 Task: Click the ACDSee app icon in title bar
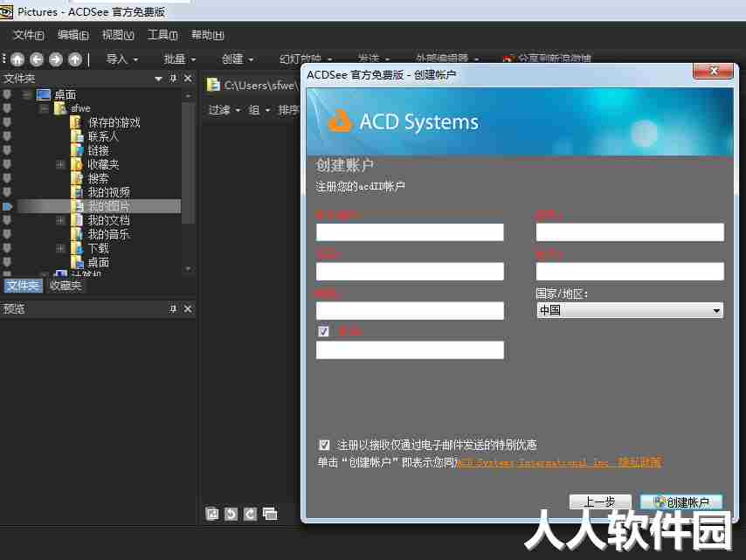coord(7,12)
